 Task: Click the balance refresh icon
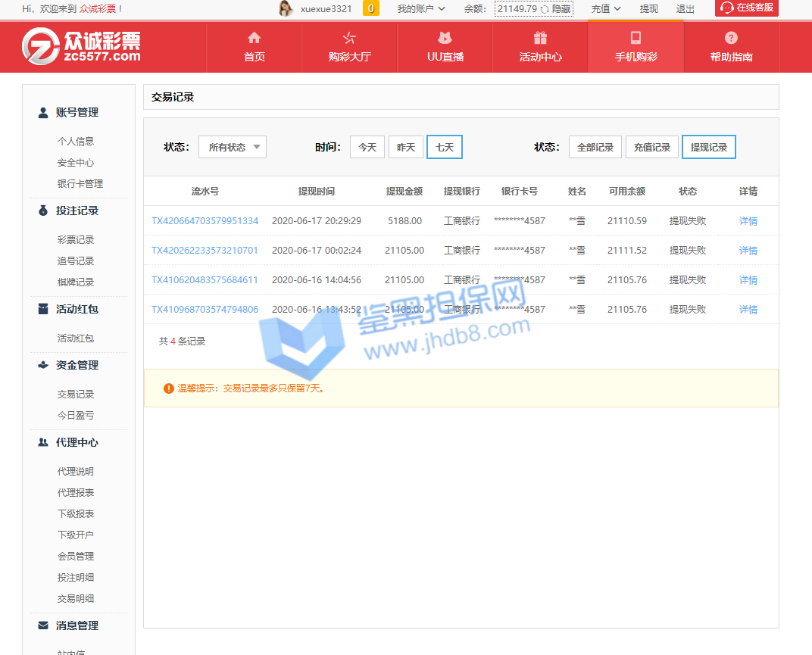click(x=545, y=9)
